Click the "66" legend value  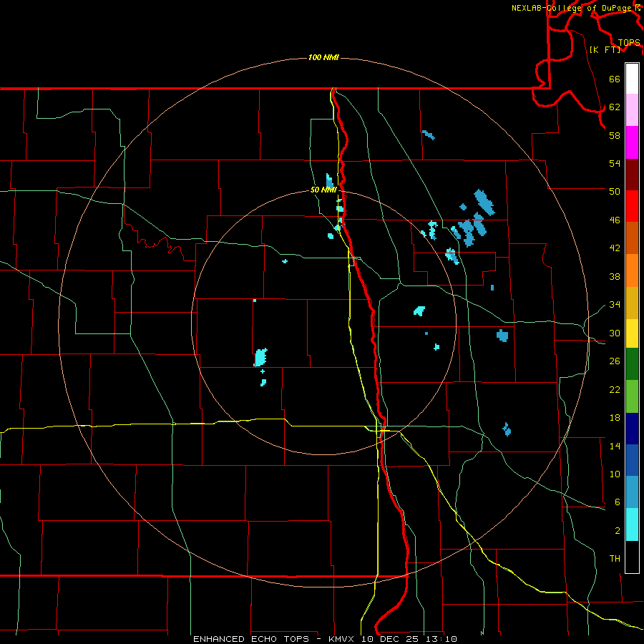(615, 79)
